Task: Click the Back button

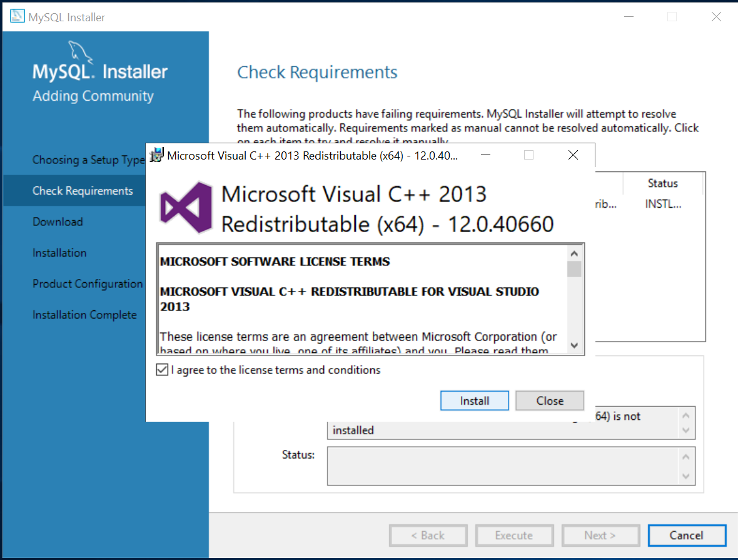Action: point(428,535)
